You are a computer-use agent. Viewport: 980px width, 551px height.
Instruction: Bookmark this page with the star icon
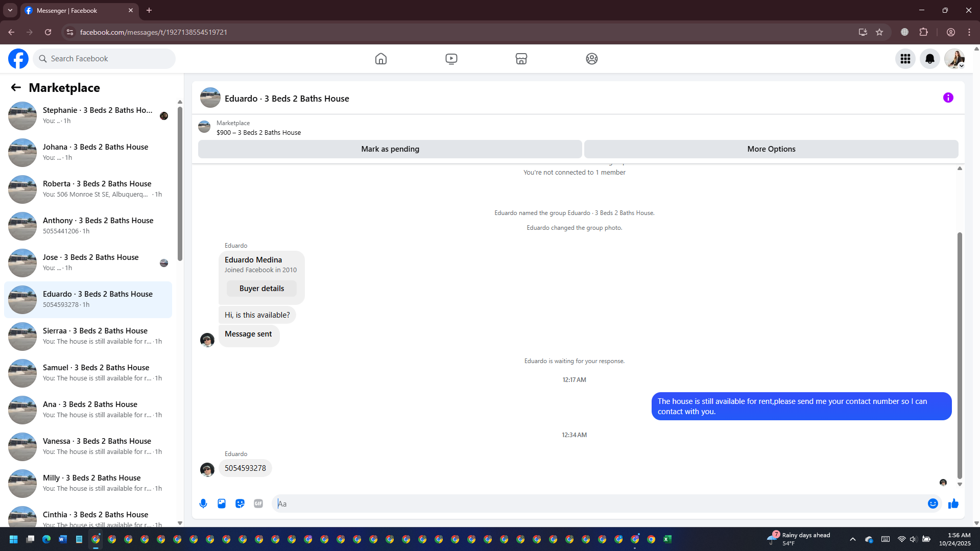click(x=879, y=32)
